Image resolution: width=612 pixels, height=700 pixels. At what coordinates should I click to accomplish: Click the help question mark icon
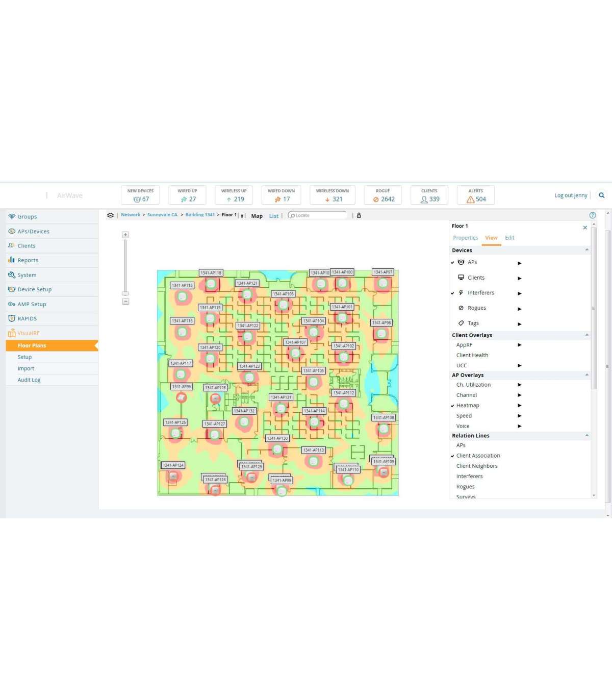(x=593, y=215)
